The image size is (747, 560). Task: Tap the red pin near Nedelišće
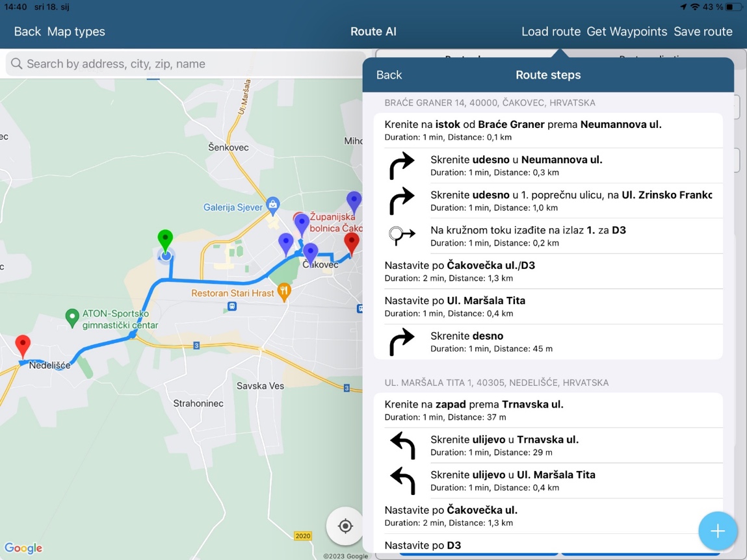tap(23, 345)
